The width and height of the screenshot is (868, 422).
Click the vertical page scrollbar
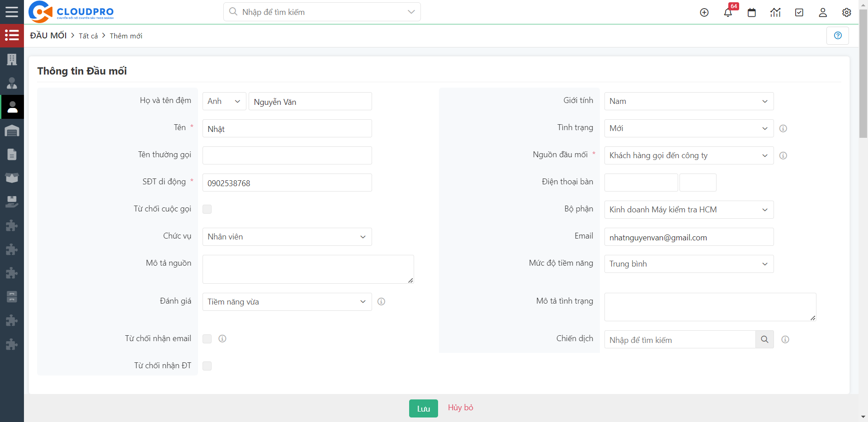[x=863, y=75]
